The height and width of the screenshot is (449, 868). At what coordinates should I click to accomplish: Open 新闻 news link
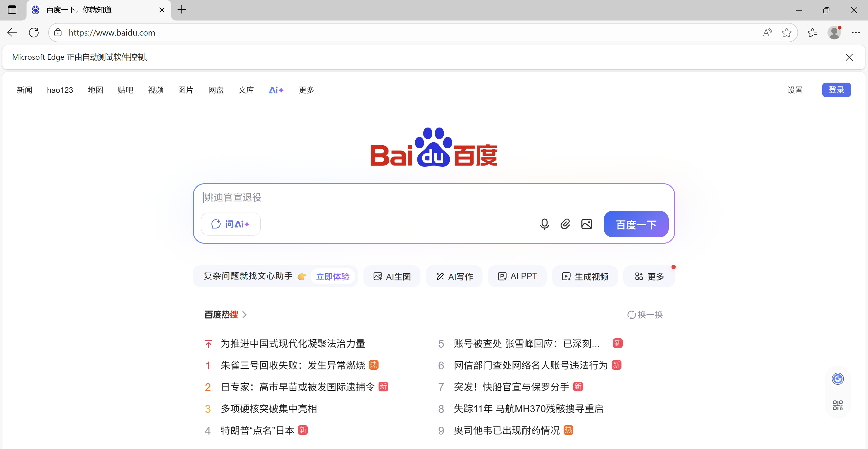tap(25, 90)
